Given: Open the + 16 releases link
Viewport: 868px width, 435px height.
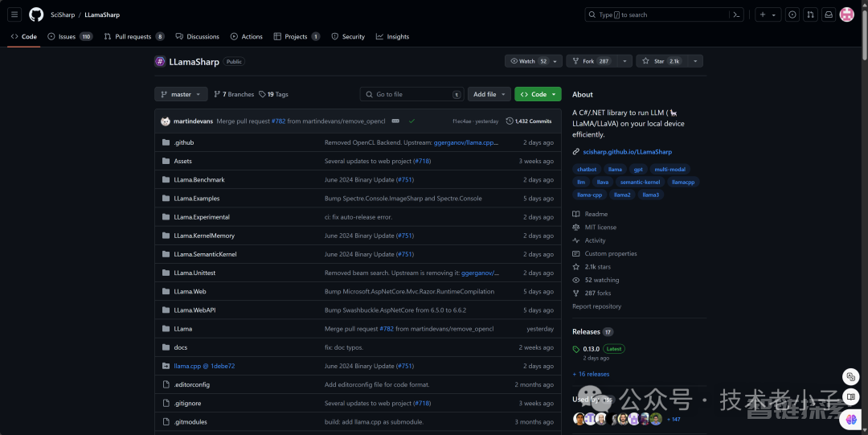Looking at the screenshot, I should click(591, 374).
